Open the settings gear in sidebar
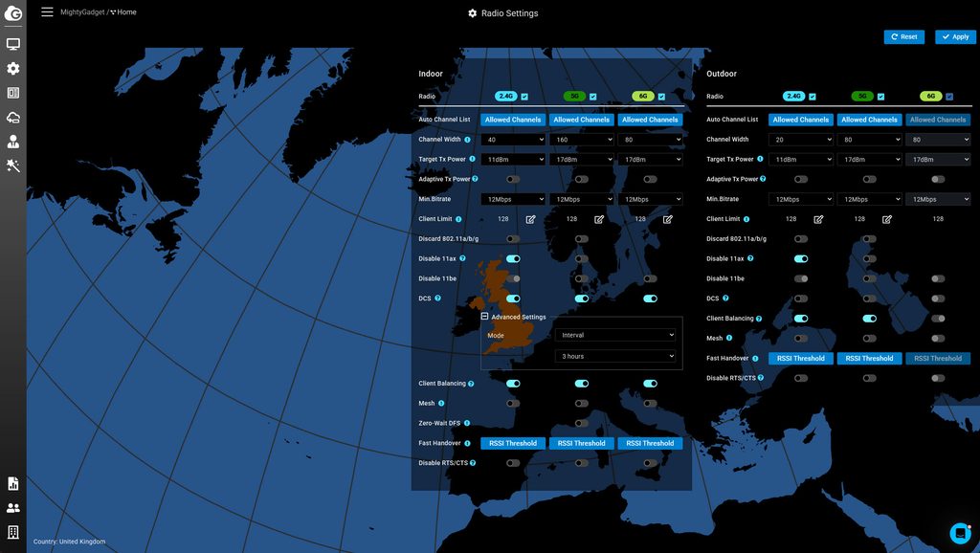The image size is (980, 553). point(13,68)
